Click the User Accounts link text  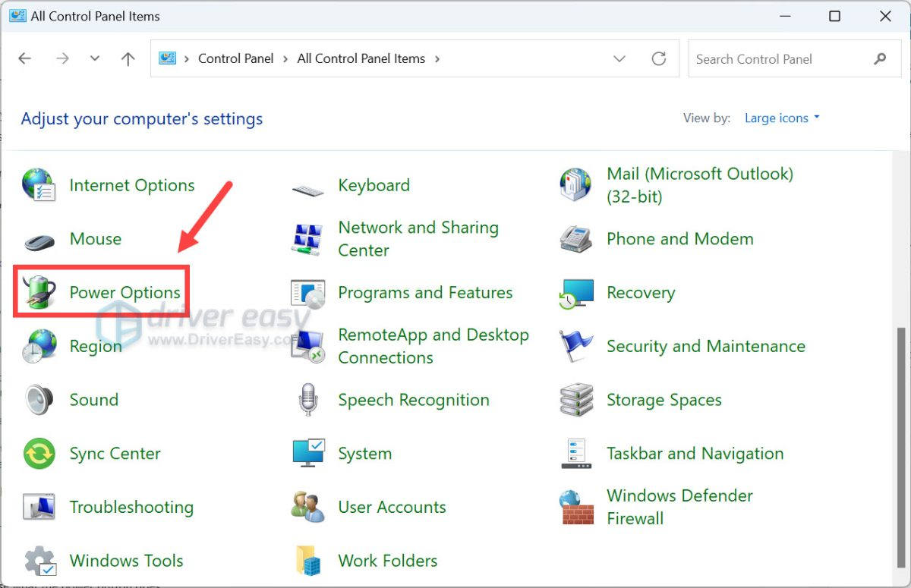coord(392,507)
